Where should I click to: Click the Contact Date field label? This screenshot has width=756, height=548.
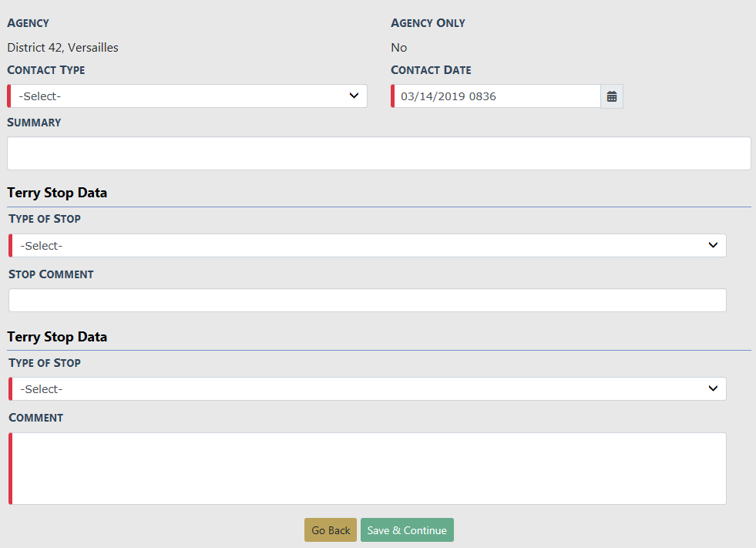click(431, 70)
